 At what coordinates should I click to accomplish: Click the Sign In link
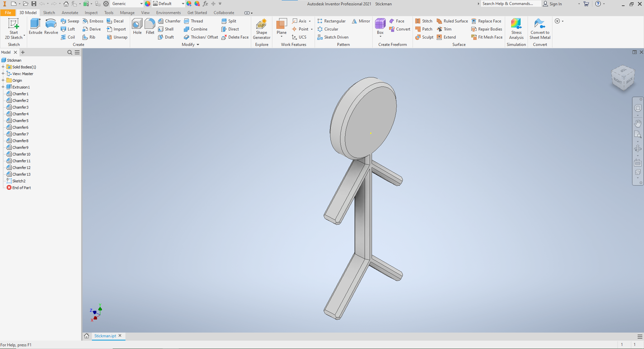[556, 4]
